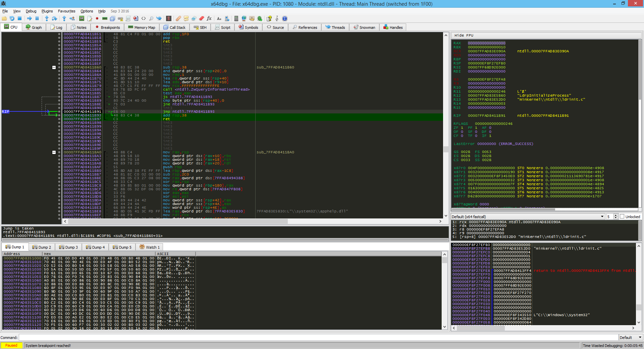
Task: Click the About info icon
Action: (x=285, y=18)
